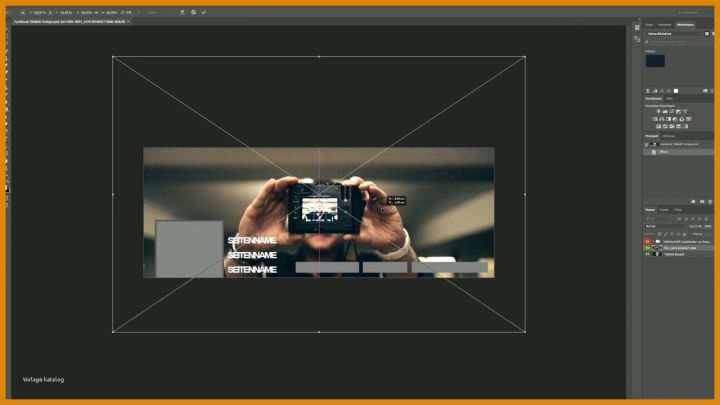
Task: Close the open document tab
Action: point(129,21)
